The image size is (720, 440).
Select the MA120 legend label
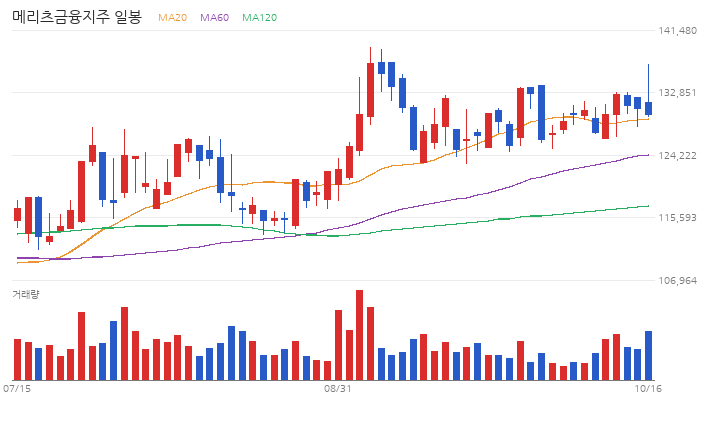259,17
